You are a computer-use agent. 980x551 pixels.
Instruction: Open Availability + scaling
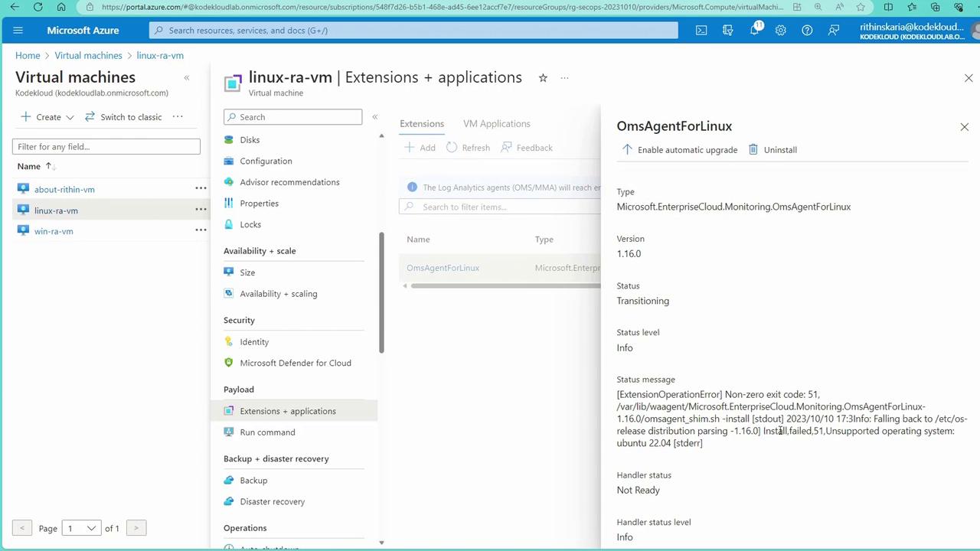pos(278,294)
